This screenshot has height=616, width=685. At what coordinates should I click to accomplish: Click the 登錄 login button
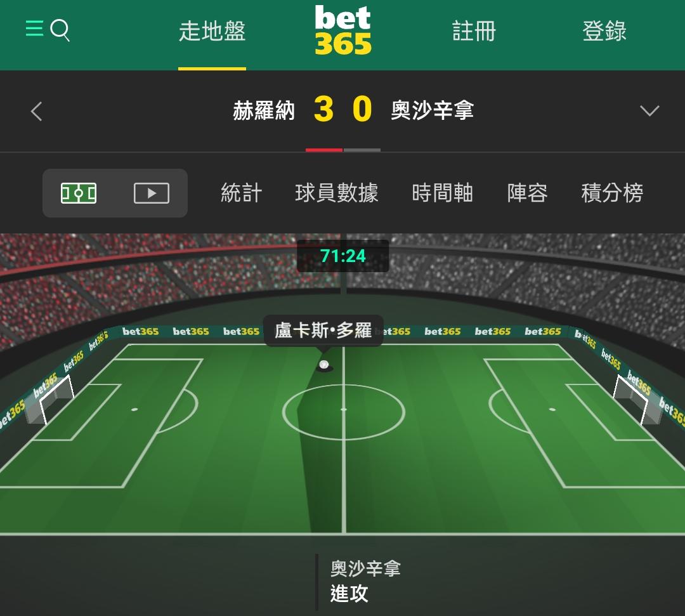point(604,31)
